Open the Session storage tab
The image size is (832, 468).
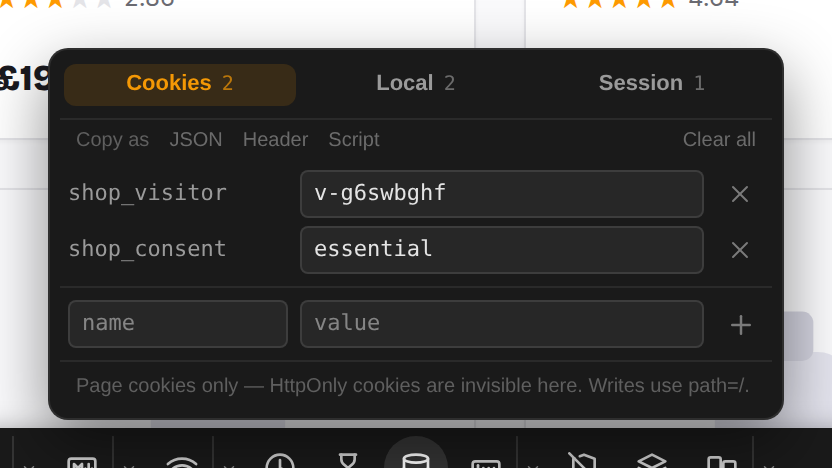652,83
